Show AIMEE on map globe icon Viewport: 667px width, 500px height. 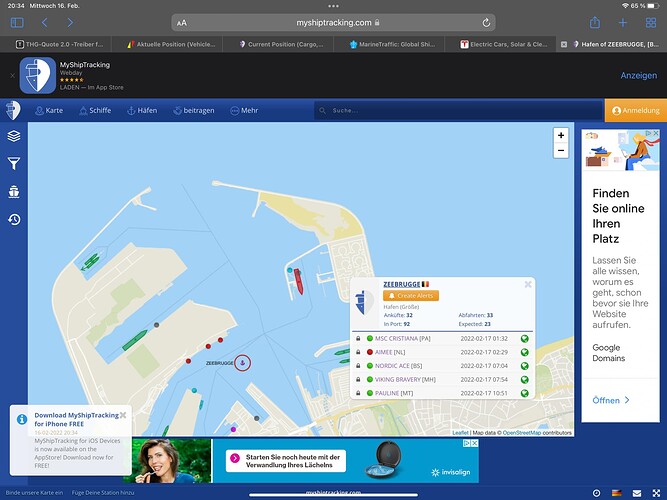click(x=525, y=352)
